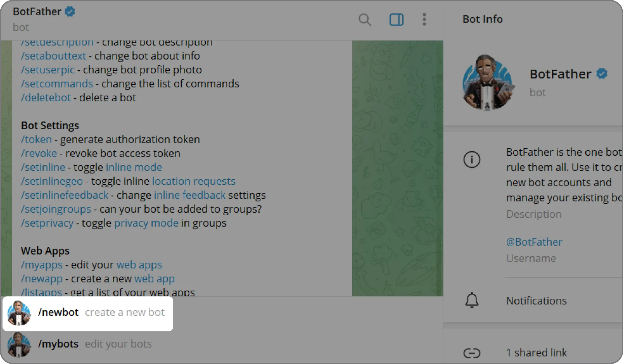Click the @BotFather username link

534,242
